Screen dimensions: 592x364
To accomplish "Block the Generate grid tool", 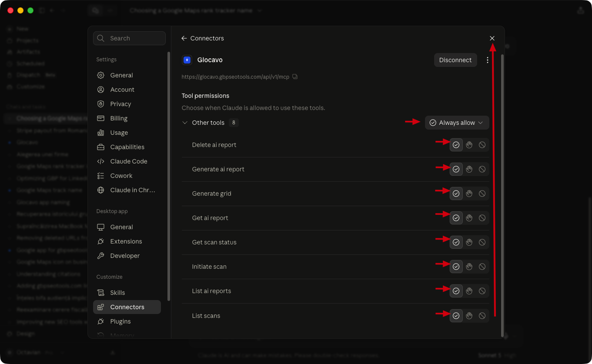I will point(482,194).
